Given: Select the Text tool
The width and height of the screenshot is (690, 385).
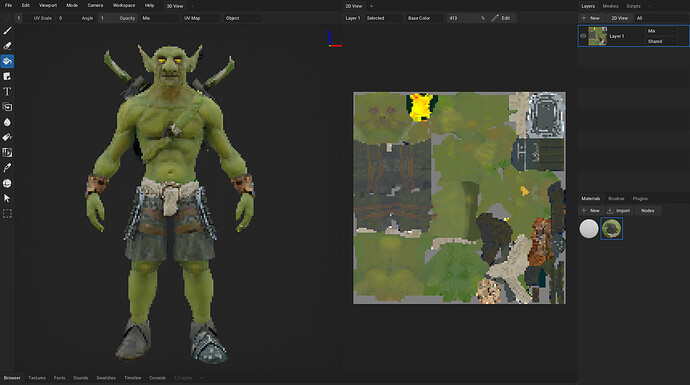Looking at the screenshot, I should point(7,92).
